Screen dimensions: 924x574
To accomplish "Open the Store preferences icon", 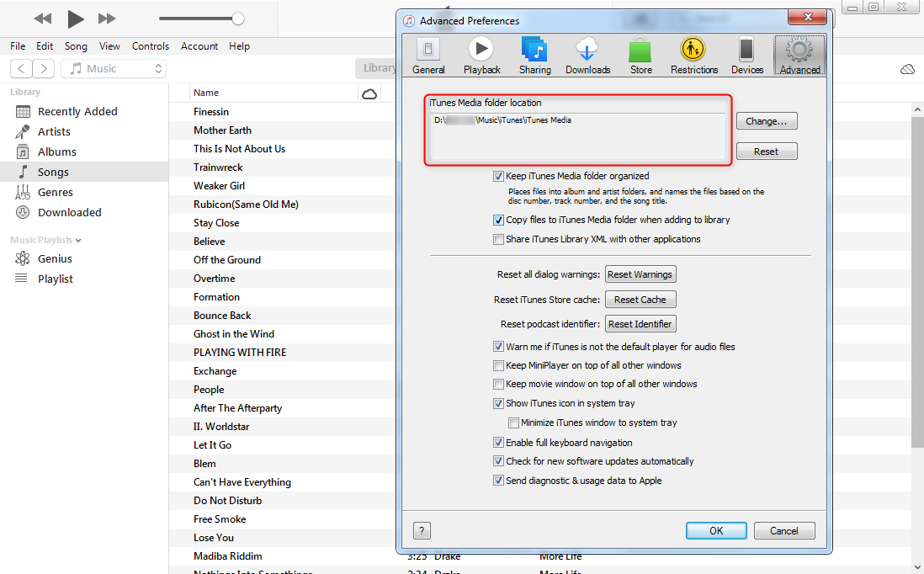I will [x=640, y=56].
